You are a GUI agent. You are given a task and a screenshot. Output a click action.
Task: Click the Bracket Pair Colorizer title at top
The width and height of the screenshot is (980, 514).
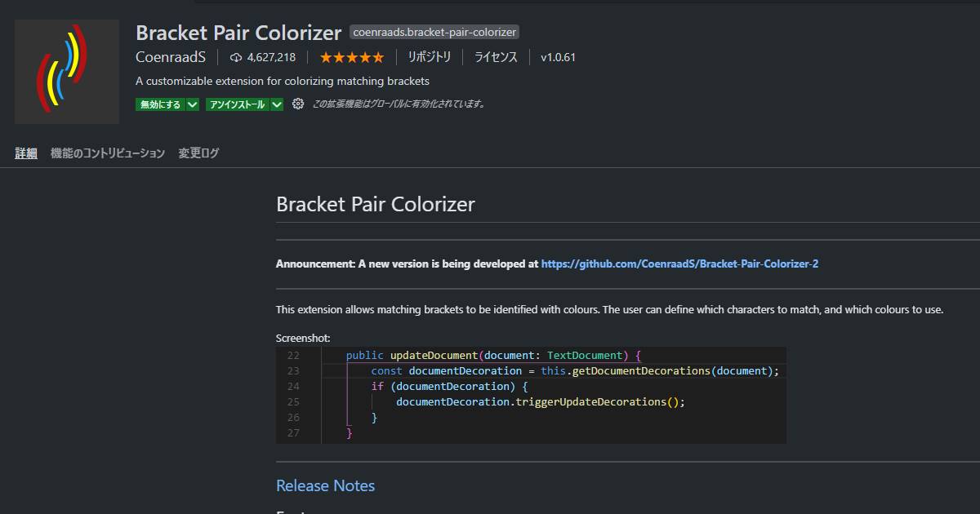click(x=238, y=33)
